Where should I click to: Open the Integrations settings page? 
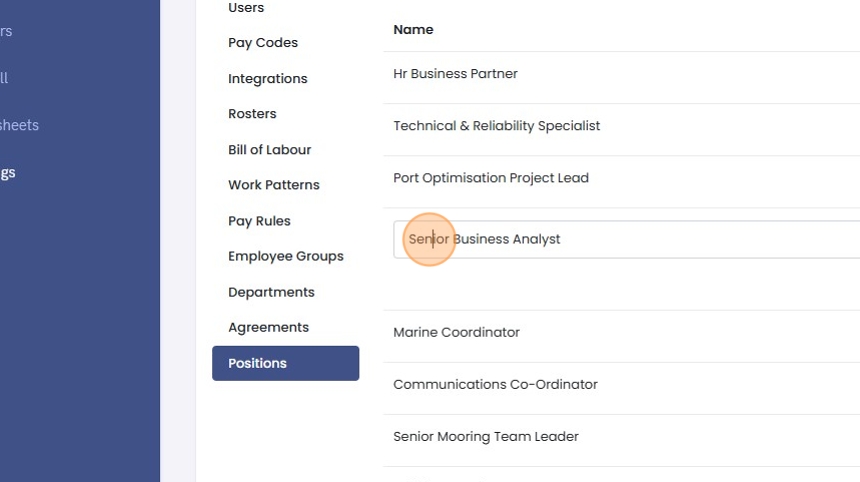(x=267, y=79)
